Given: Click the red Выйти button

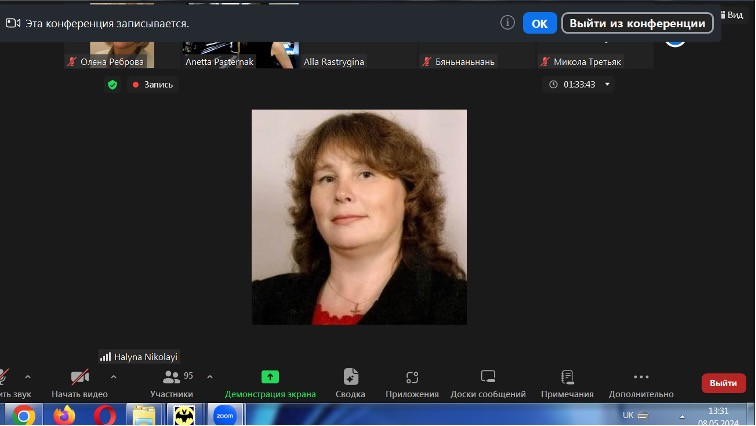Looking at the screenshot, I should (723, 383).
